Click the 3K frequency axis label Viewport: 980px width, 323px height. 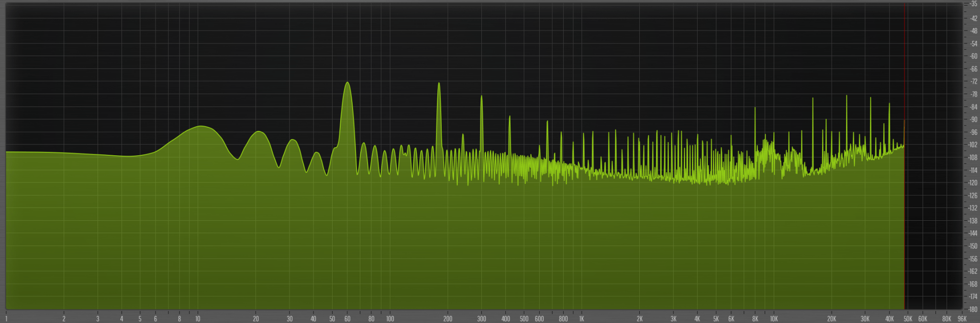coord(673,319)
